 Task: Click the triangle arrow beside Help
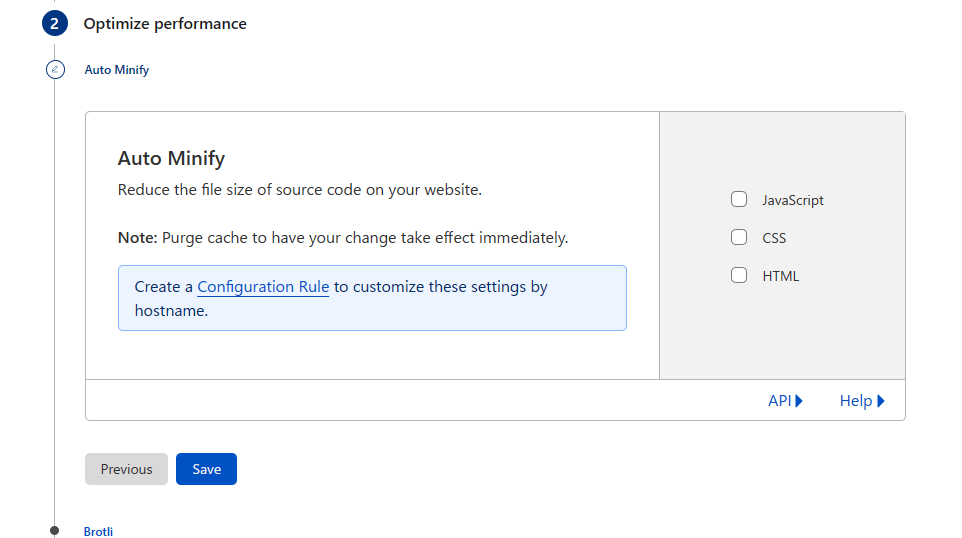pos(881,401)
